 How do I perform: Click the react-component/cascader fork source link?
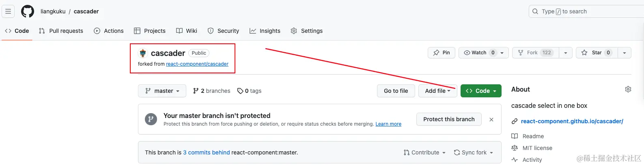[197, 64]
